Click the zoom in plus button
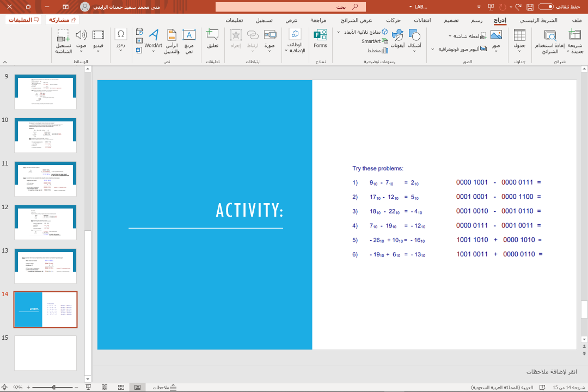This screenshot has height=392, width=588. [x=28, y=387]
